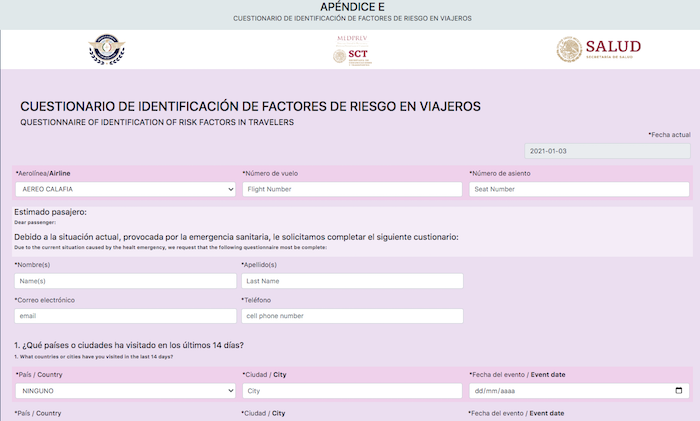Click the Flight Number input field
The width and height of the screenshot is (700, 421).
point(352,189)
